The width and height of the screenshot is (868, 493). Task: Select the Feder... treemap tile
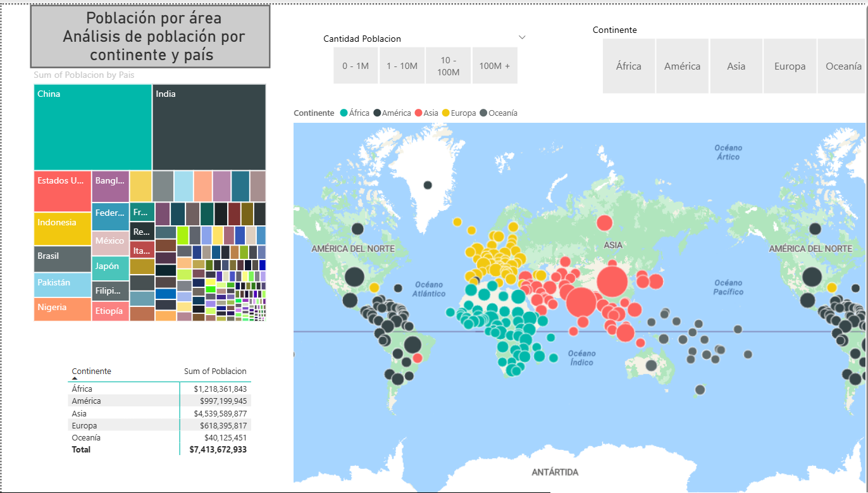[x=111, y=217]
